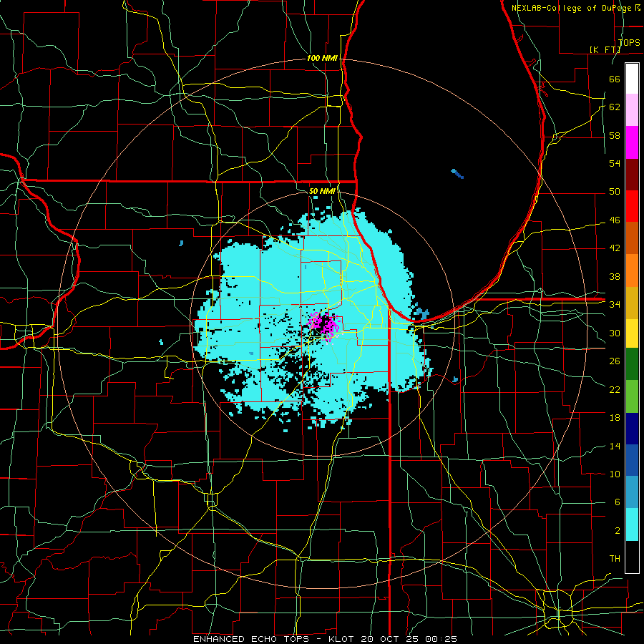Click the [K FT] units label

tap(605, 49)
